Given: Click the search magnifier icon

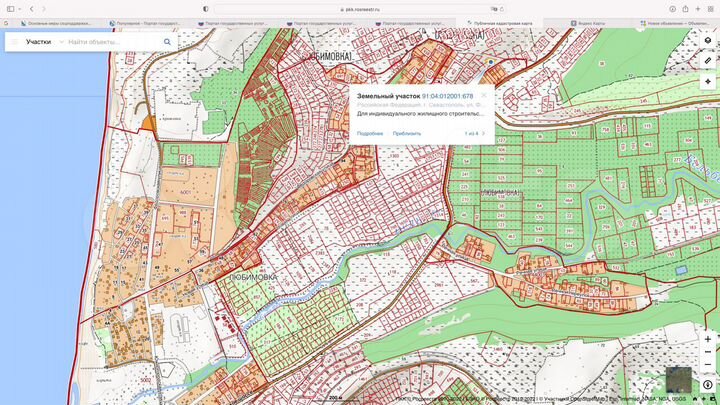Looking at the screenshot, I should coord(167,42).
